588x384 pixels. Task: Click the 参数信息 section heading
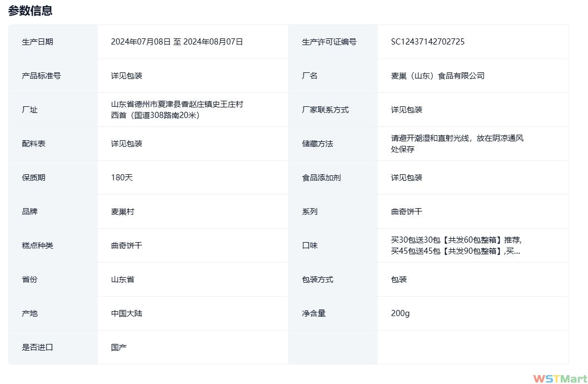pyautogui.click(x=31, y=11)
